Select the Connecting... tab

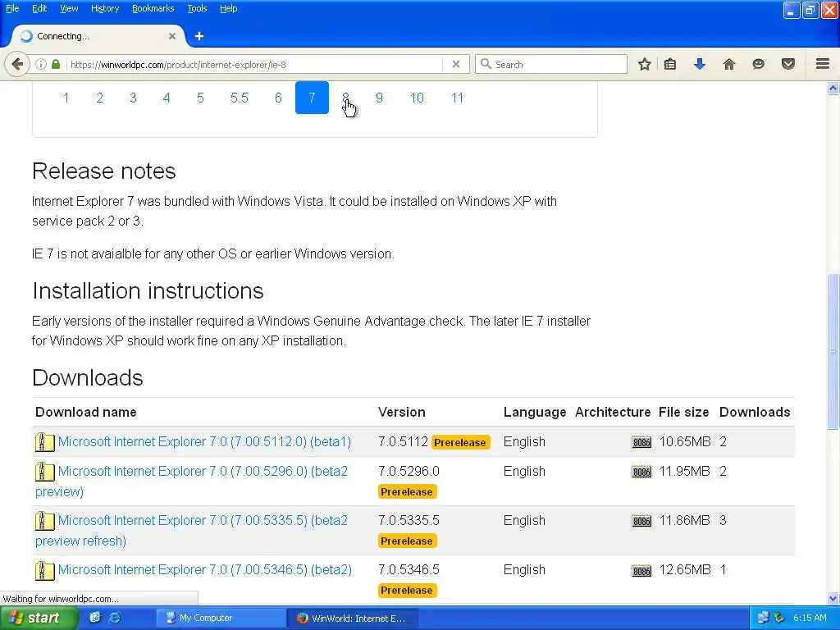98,36
